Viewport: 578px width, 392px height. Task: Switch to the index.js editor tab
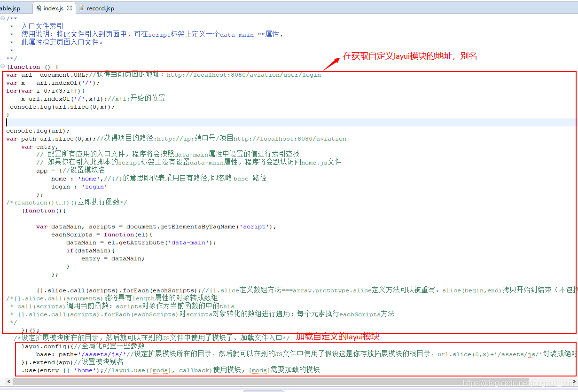[x=53, y=8]
